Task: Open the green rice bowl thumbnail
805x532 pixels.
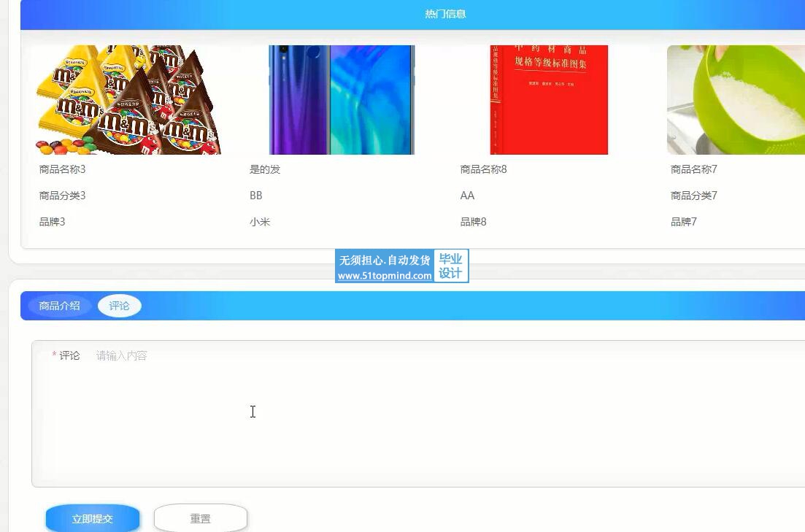Action: pos(736,100)
